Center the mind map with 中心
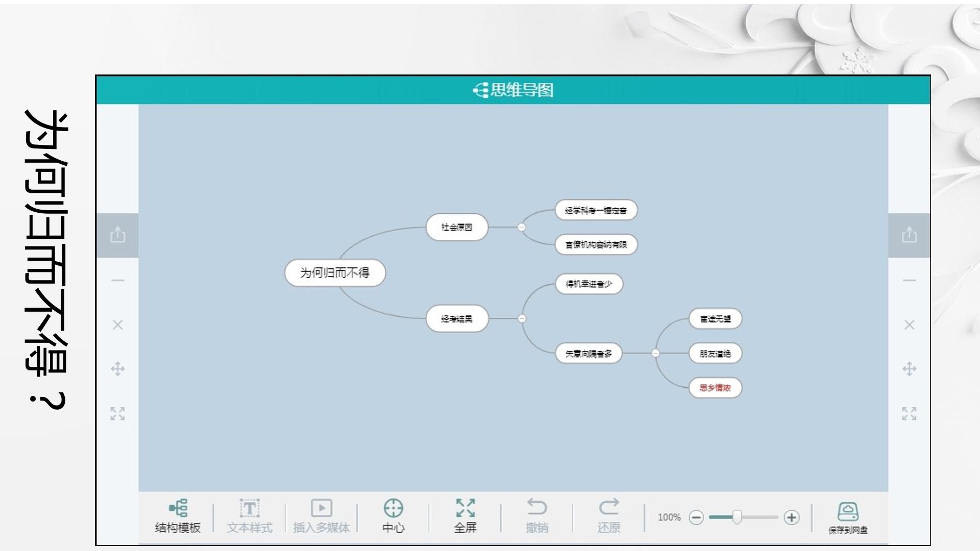Screen dimensions: 980x551 [394, 516]
